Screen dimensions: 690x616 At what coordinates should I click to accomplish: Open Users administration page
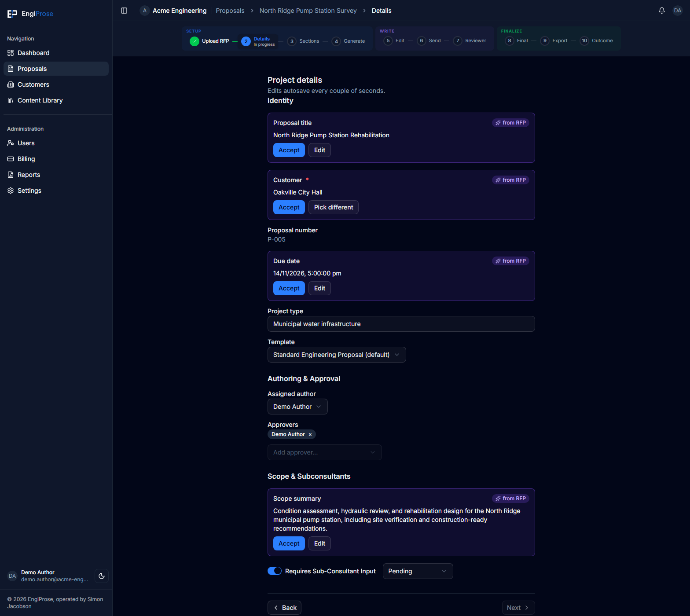coord(56,143)
